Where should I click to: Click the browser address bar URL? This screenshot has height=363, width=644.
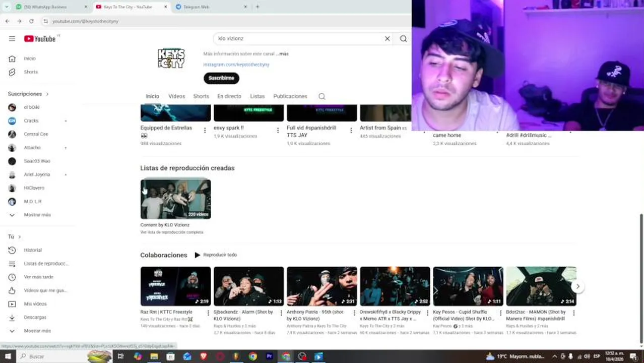(x=85, y=21)
